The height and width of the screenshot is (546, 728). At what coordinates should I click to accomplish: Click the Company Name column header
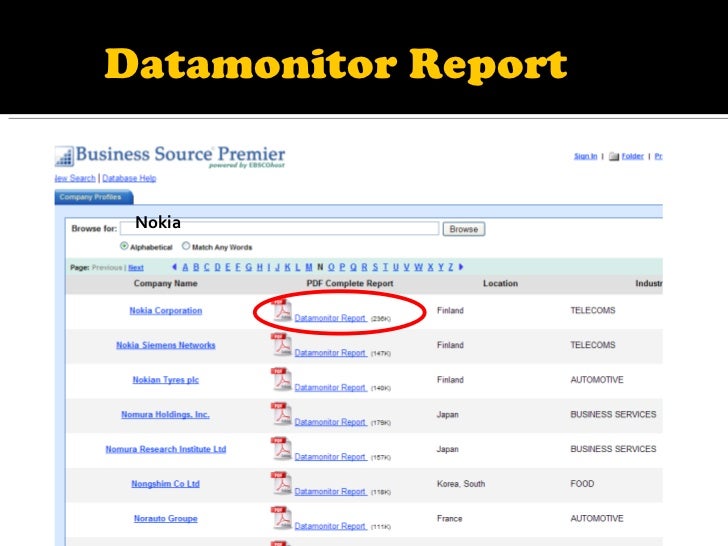click(x=166, y=283)
